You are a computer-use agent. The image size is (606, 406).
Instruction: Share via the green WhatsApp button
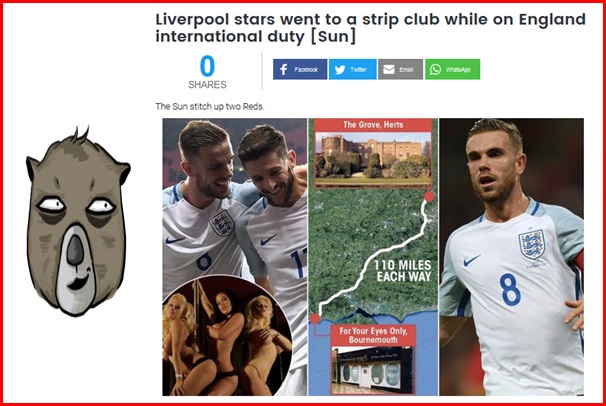[x=453, y=69]
